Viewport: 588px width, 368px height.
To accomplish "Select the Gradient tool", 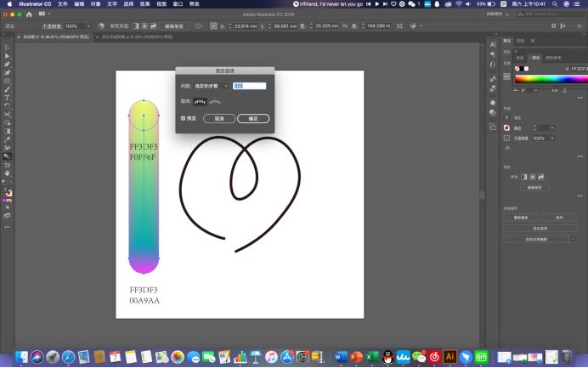I will click(7, 131).
